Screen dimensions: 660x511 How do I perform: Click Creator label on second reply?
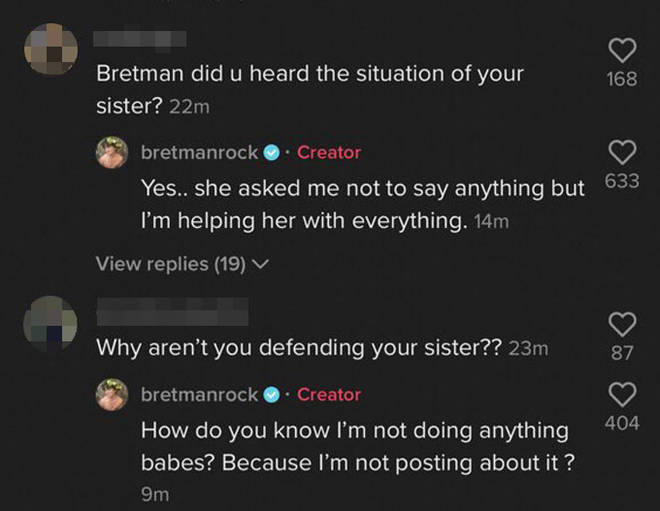coord(329,395)
